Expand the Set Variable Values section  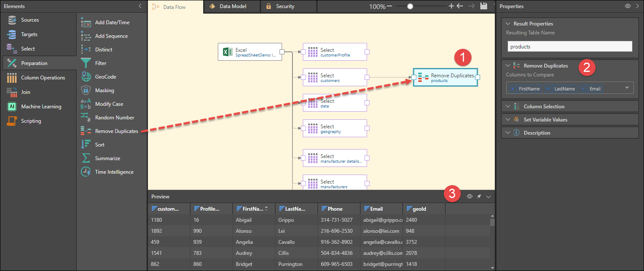(x=545, y=120)
